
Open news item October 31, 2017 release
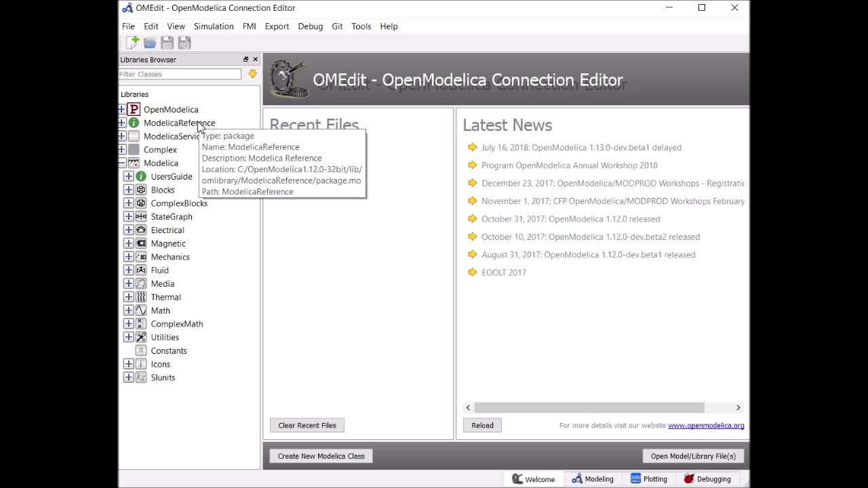[x=570, y=219]
